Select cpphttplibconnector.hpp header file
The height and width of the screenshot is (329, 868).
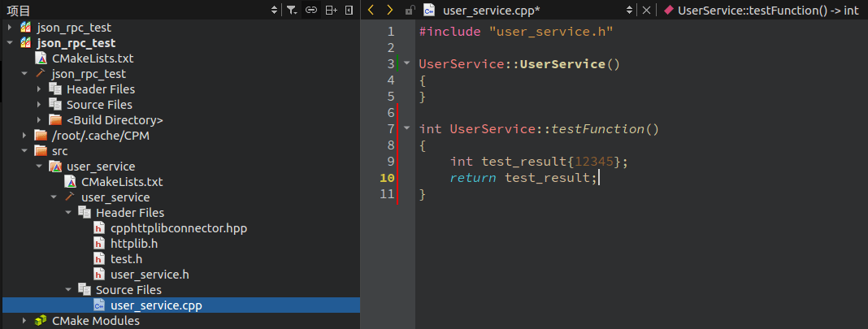coord(178,227)
